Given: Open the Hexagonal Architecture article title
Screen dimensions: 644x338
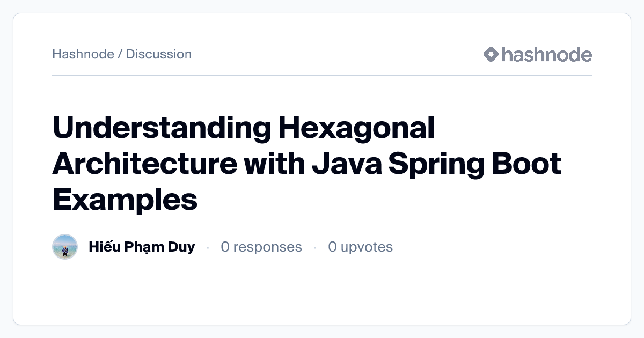Looking at the screenshot, I should pyautogui.click(x=306, y=164).
